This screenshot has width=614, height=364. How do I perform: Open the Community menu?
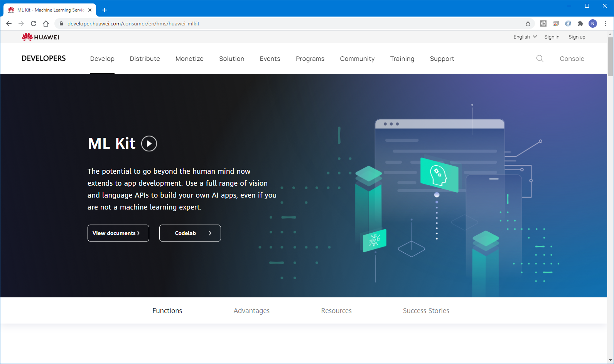pyautogui.click(x=357, y=59)
